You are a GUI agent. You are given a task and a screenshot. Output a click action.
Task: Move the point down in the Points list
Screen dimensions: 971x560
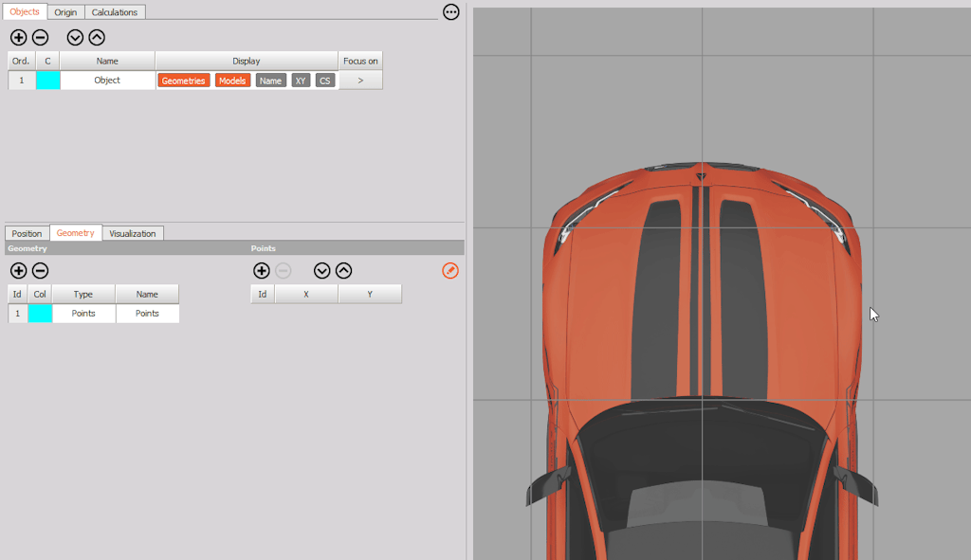tap(321, 270)
